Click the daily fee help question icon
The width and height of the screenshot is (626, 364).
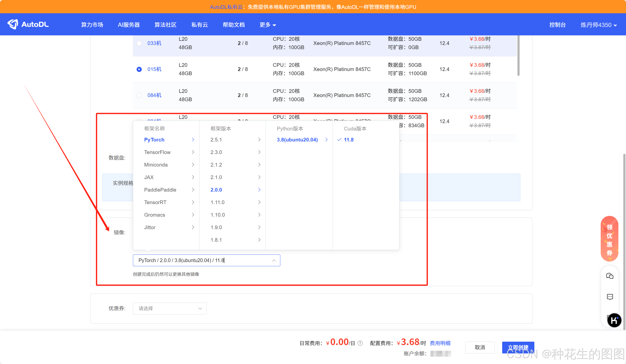point(360,343)
